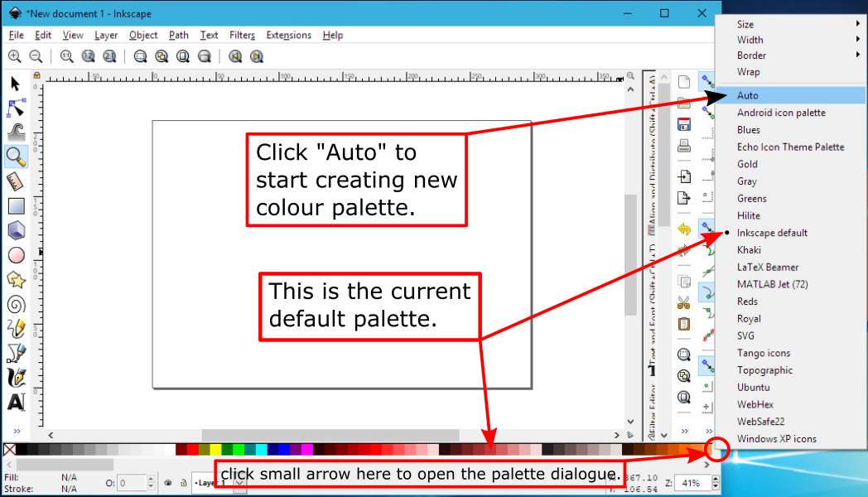Go to next zoom icon
Image resolution: width=868 pixels, height=497 pixels.
pos(256,56)
